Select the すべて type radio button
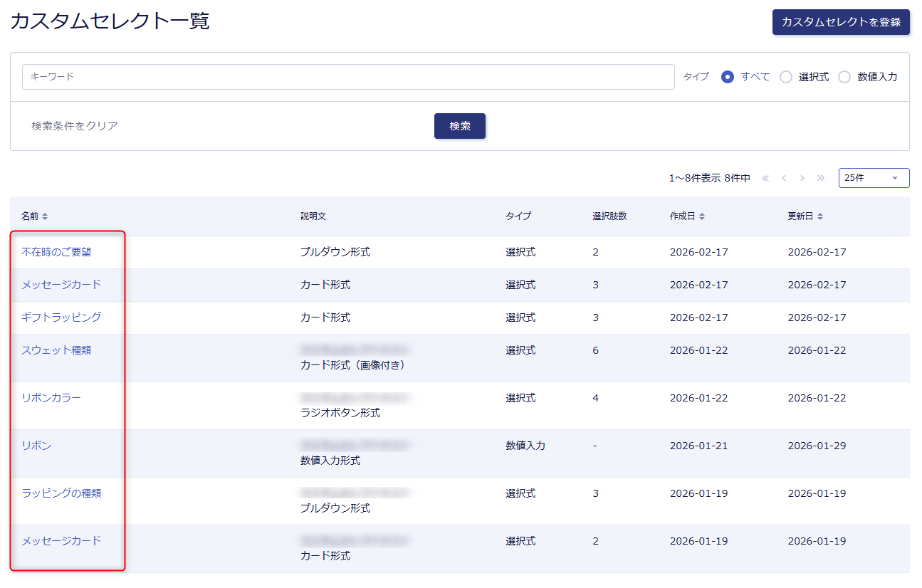Viewport: 922px width, 588px height. 728,77
